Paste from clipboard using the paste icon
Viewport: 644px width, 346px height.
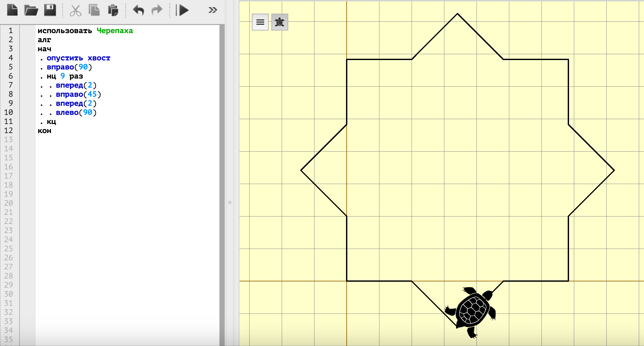pos(113,10)
